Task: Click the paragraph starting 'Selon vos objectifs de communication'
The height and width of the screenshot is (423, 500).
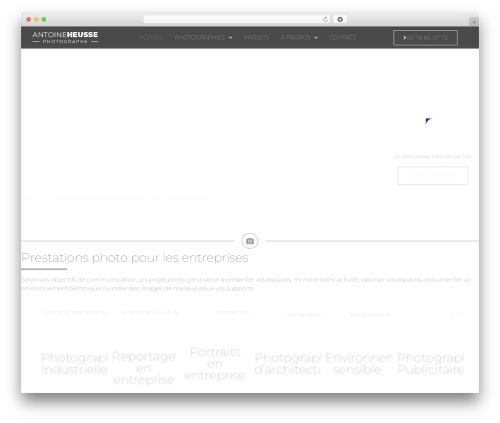Action: click(246, 284)
